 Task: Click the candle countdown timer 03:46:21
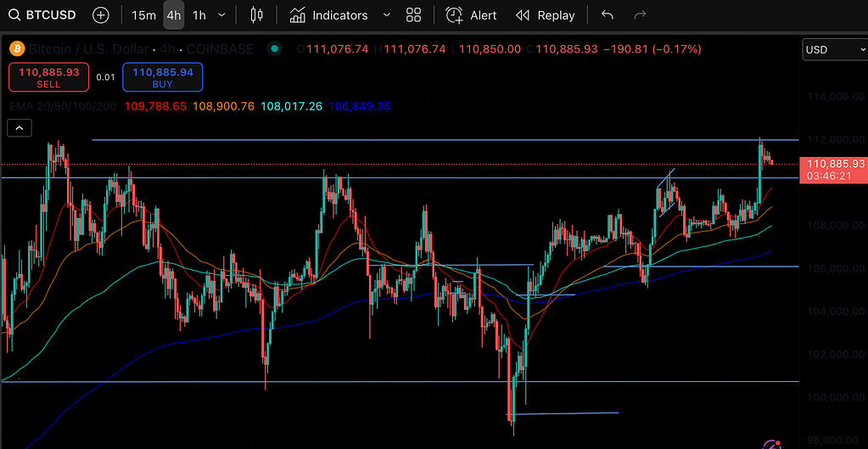pyautogui.click(x=831, y=176)
